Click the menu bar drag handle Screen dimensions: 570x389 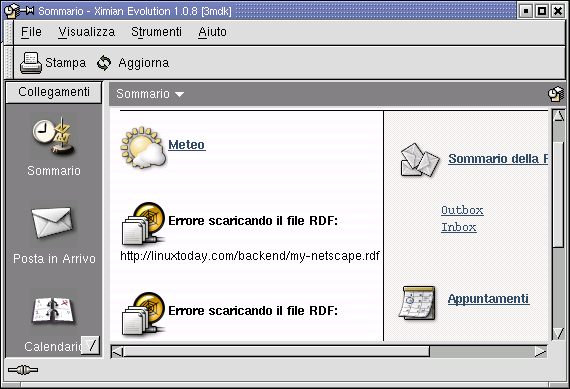click(9, 32)
